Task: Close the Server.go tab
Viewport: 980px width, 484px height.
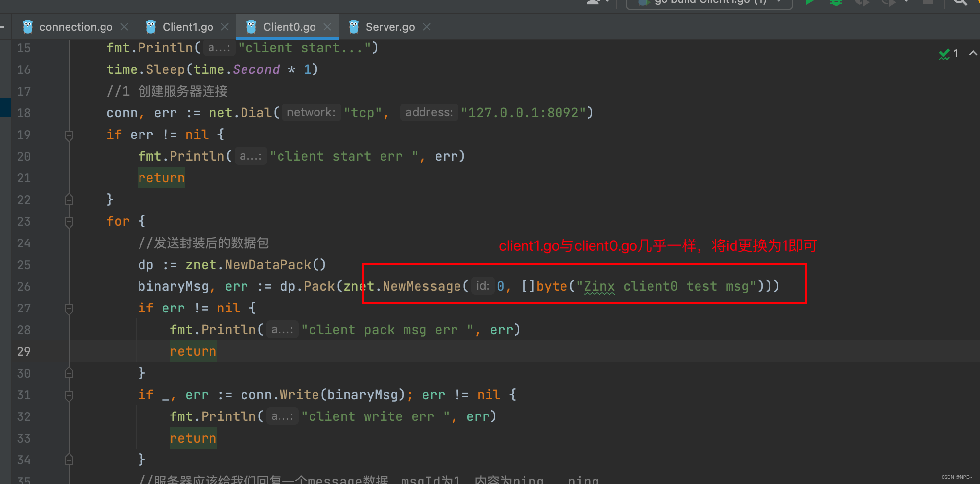Action: (x=427, y=27)
